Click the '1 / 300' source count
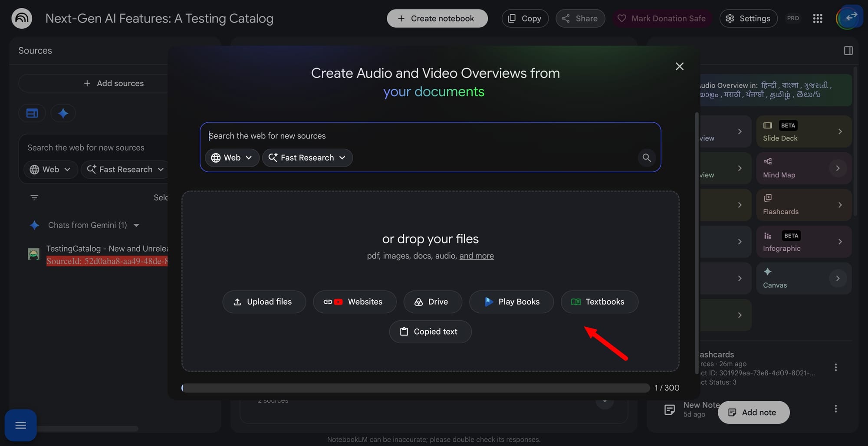The width and height of the screenshot is (868, 446). [x=667, y=388]
